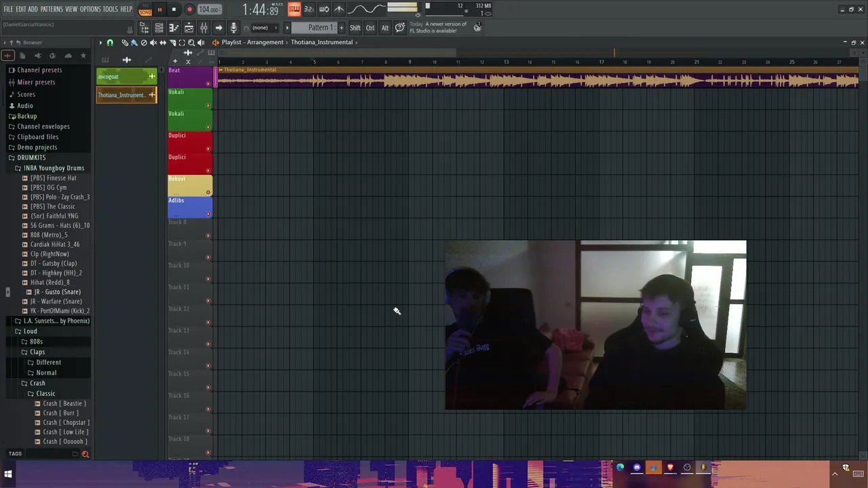The width and height of the screenshot is (868, 488).
Task: Toggle the Ctrl key button
Action: click(x=370, y=28)
